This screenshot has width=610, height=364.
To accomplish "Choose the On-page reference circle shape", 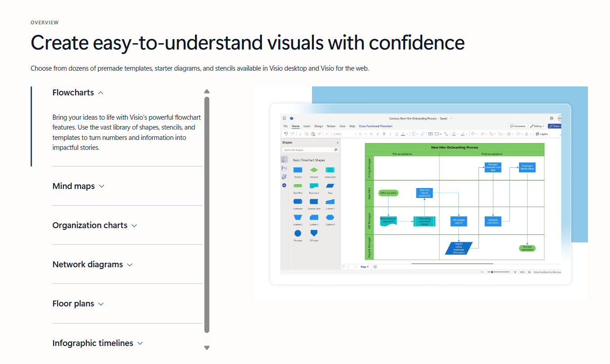I will point(298,233).
